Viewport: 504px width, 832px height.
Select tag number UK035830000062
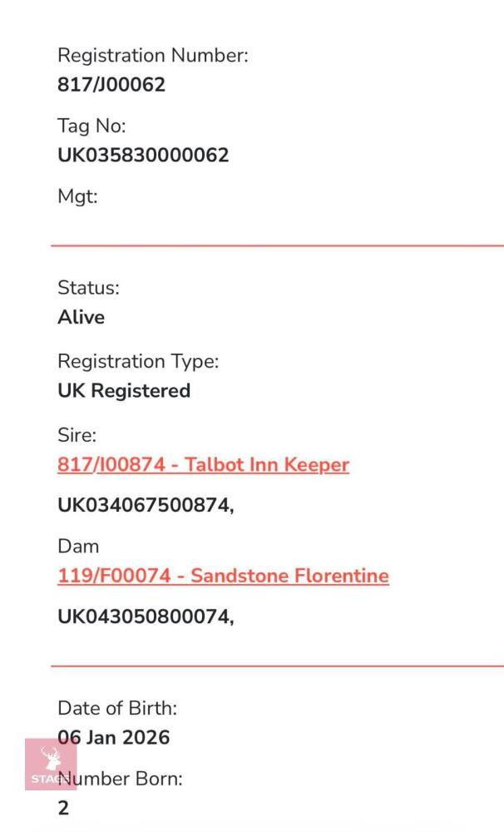pyautogui.click(x=143, y=155)
